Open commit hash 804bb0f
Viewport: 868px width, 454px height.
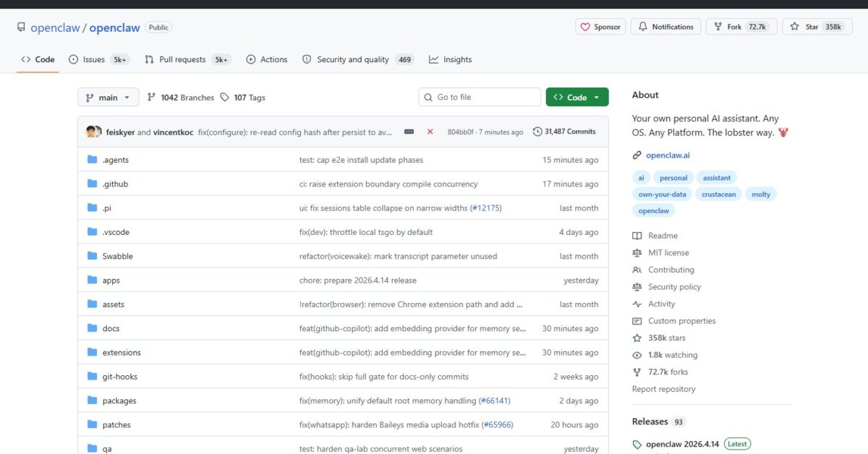[x=460, y=132]
